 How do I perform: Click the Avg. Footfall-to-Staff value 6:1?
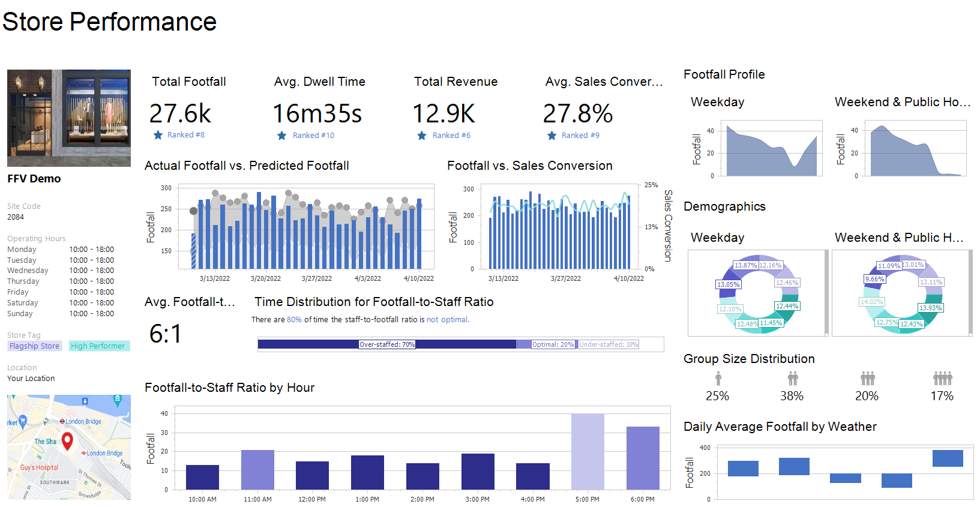point(165,334)
